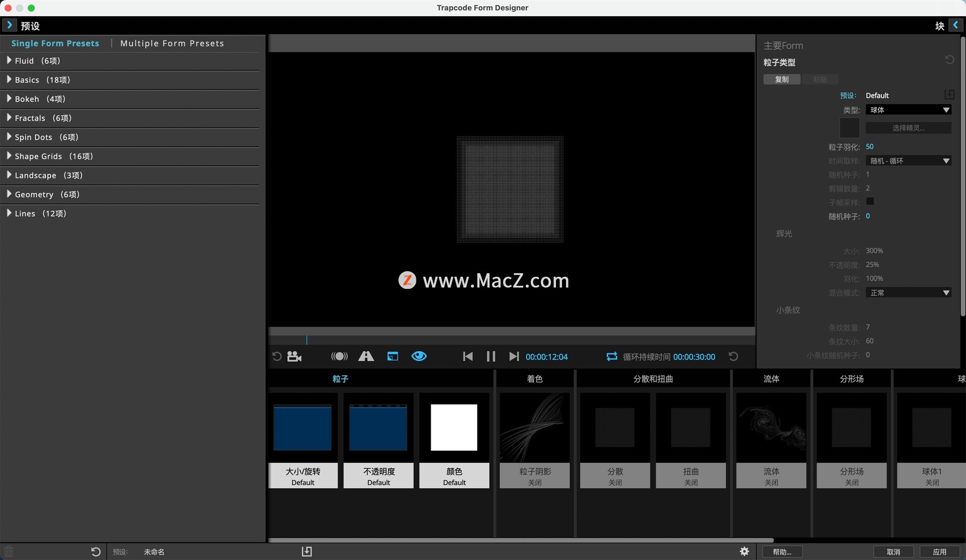
Task: Collapse the presets panel with arrow
Action: point(9,25)
